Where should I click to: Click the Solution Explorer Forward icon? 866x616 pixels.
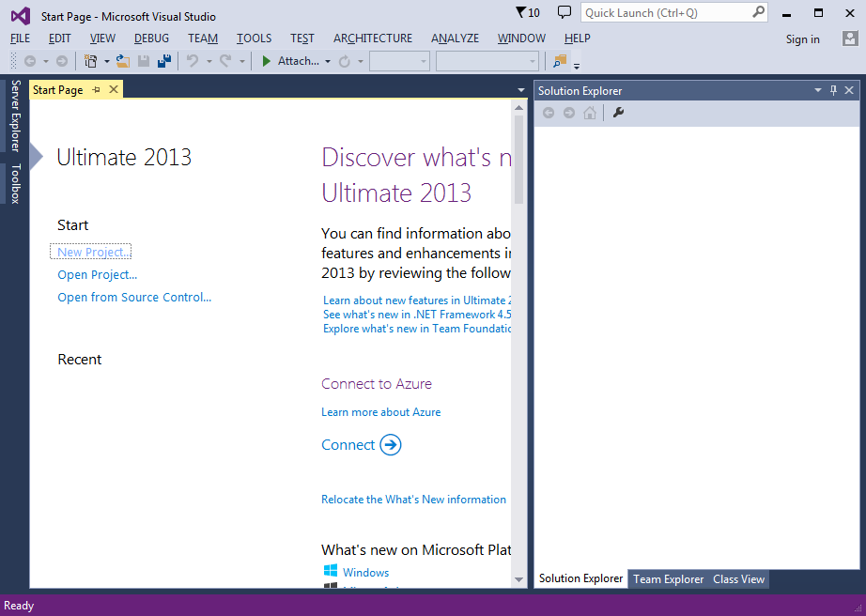point(569,114)
